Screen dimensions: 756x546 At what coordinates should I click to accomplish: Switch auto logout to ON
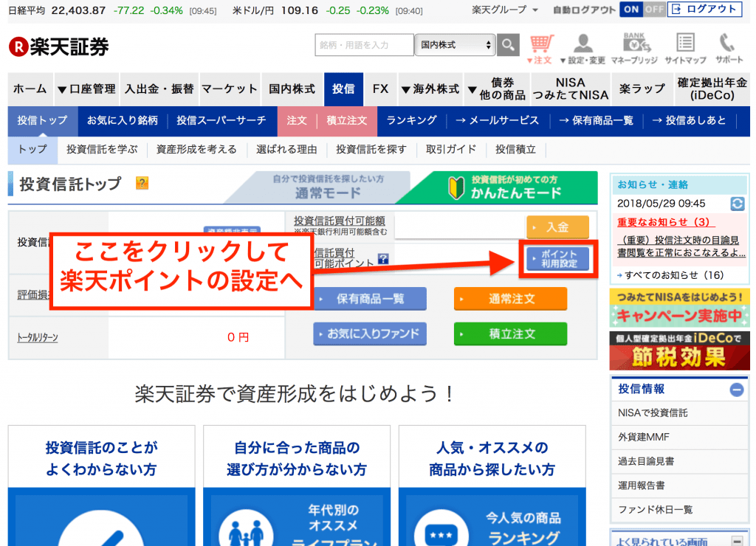(x=631, y=9)
